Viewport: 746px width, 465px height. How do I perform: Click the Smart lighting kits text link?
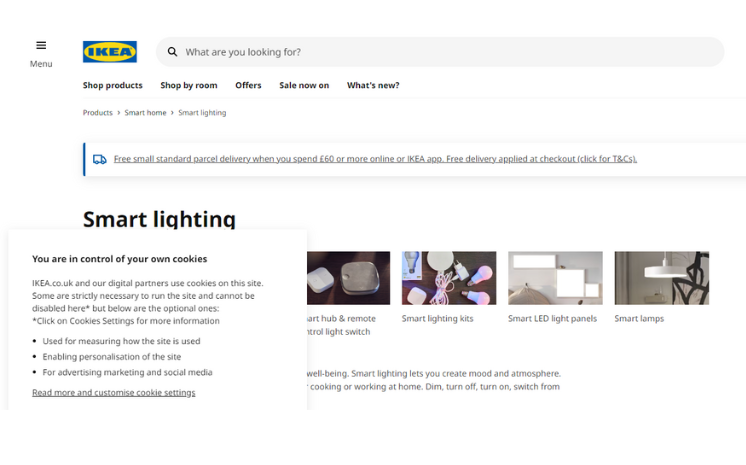437,319
